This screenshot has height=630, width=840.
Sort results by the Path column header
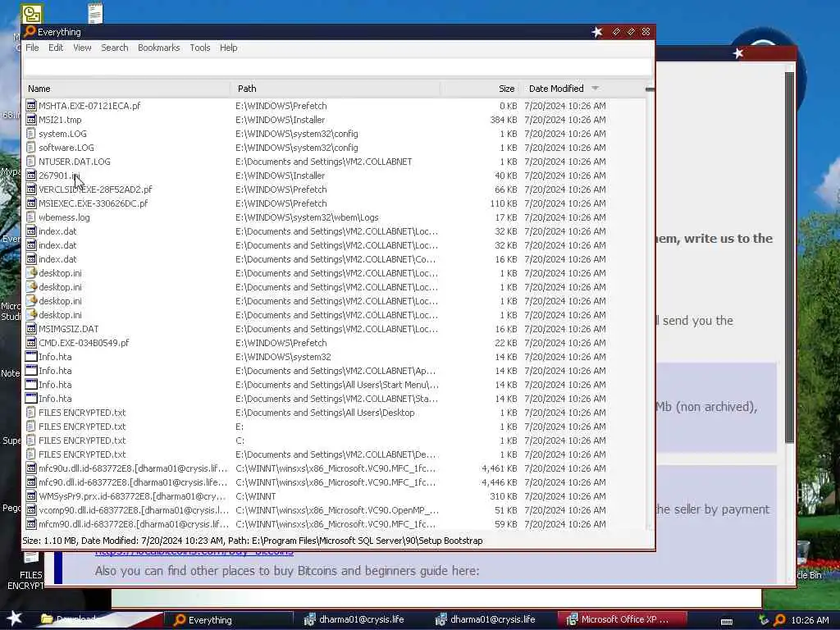coord(336,89)
